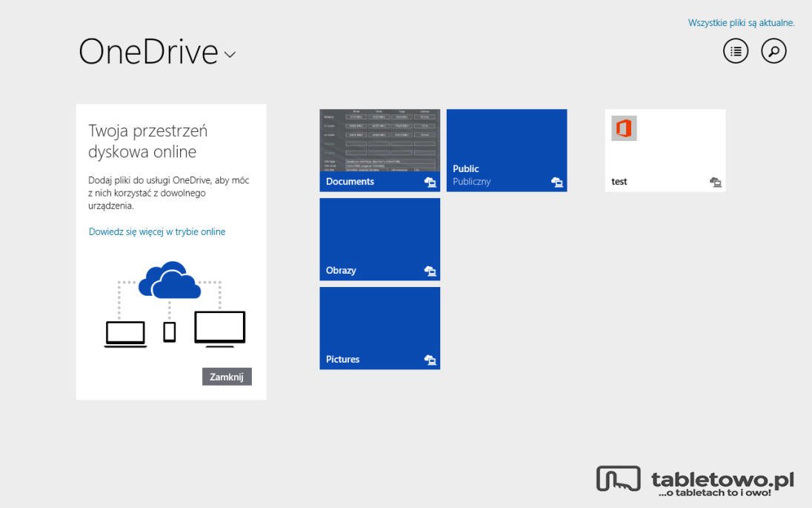Expand the OneDrive location dropdown arrow
This screenshot has width=812, height=508.
pyautogui.click(x=230, y=54)
